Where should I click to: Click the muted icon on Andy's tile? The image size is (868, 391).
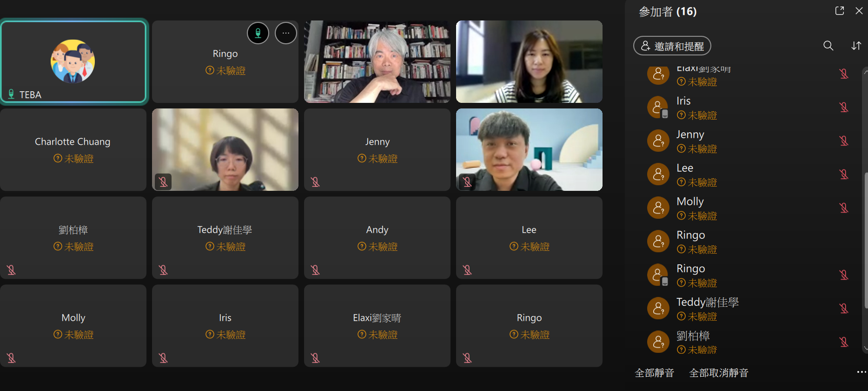[315, 270]
